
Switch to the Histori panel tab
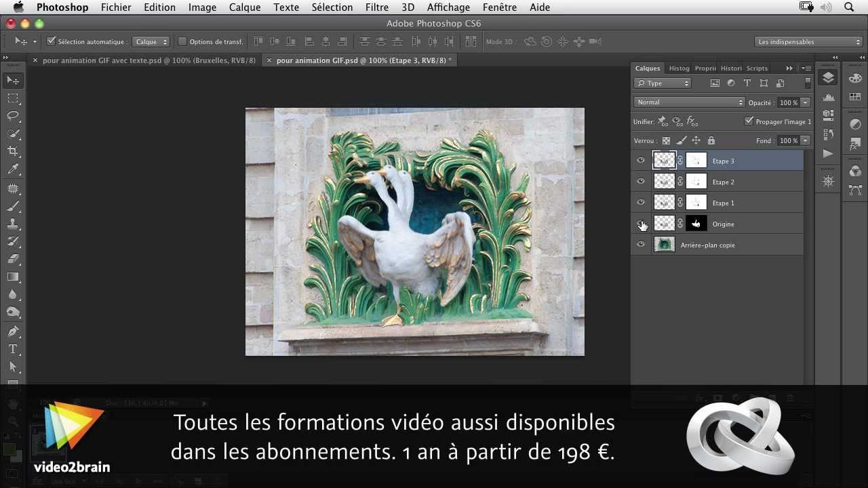[x=730, y=68]
